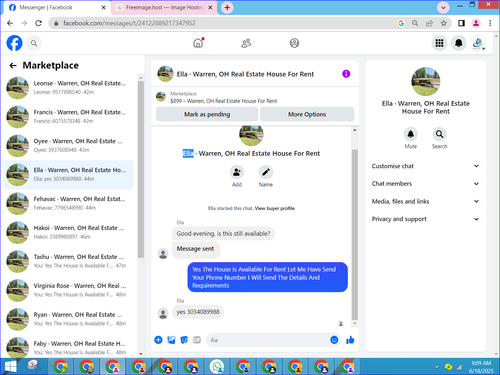Click 'Good evening, is this still available?' message
Viewport: 500px width, 375px height.
click(223, 233)
